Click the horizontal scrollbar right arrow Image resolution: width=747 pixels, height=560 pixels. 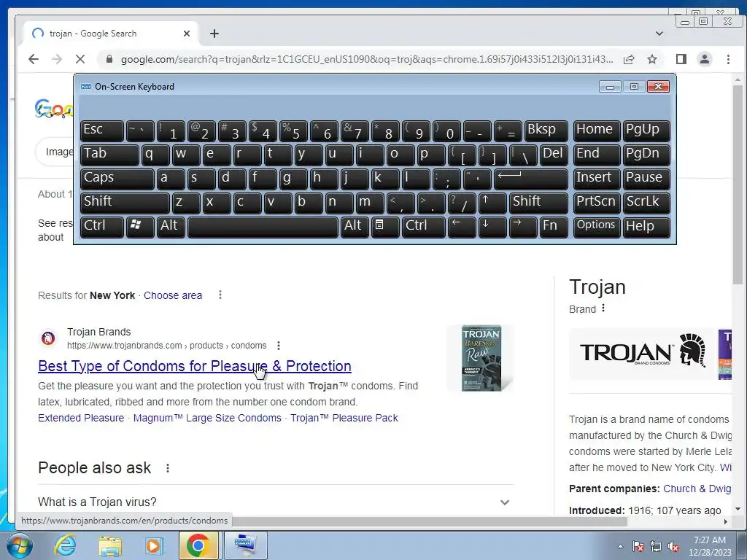pos(726,521)
